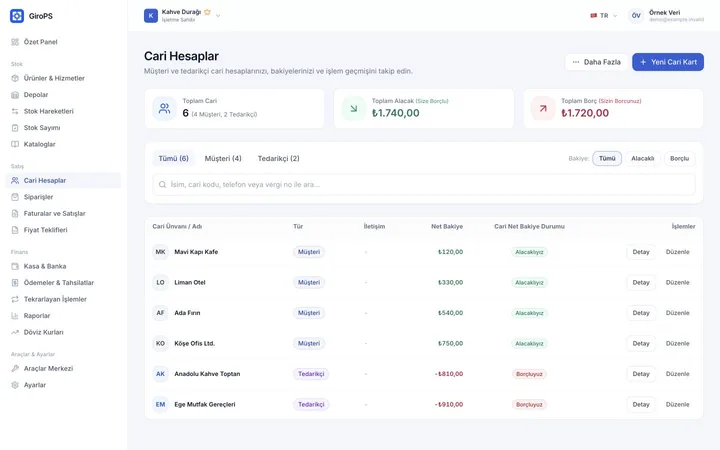Click Ödemeler & Tahsilatlar icon
The image size is (720, 450).
click(x=15, y=283)
